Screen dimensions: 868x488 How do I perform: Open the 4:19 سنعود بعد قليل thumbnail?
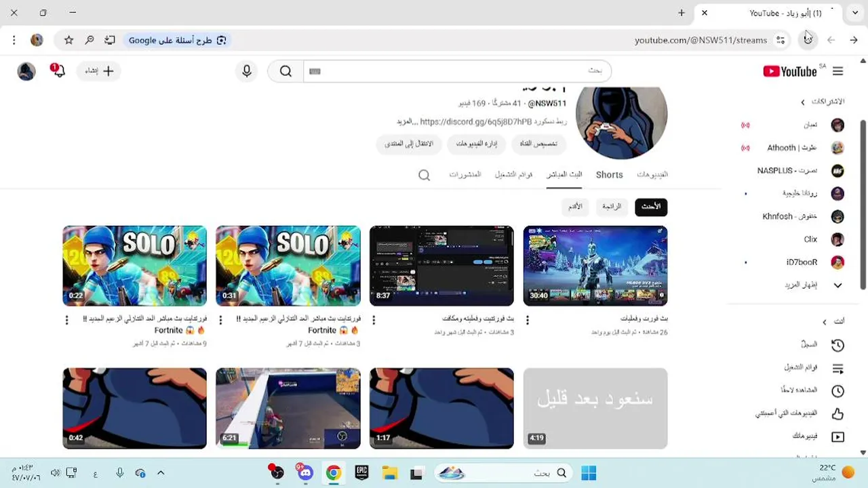click(595, 408)
